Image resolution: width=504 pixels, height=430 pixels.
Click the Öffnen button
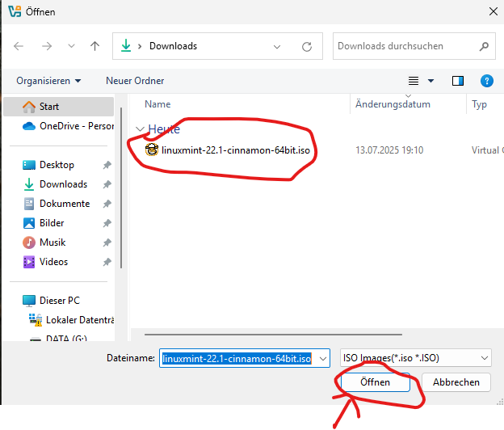tap(375, 382)
